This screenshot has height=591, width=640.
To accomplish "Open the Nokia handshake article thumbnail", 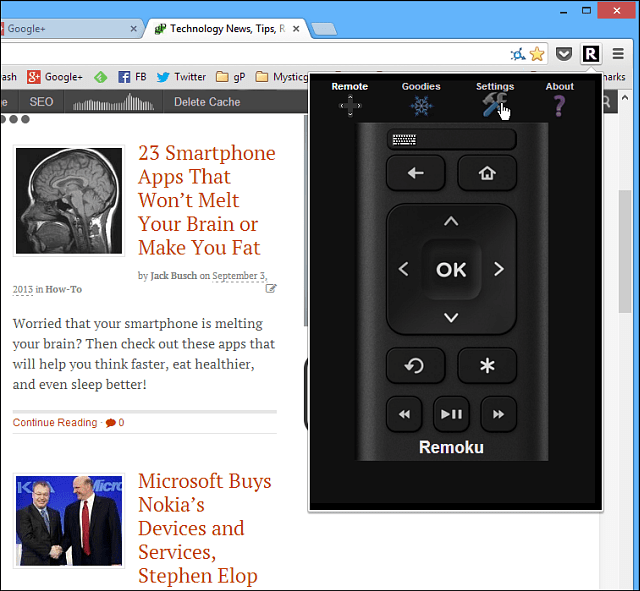I will (69, 521).
